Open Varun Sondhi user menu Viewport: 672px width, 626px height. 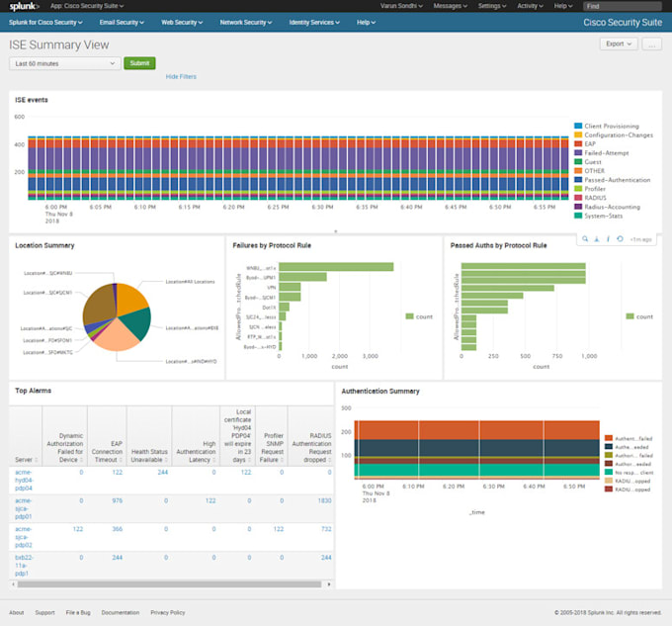[401, 6]
